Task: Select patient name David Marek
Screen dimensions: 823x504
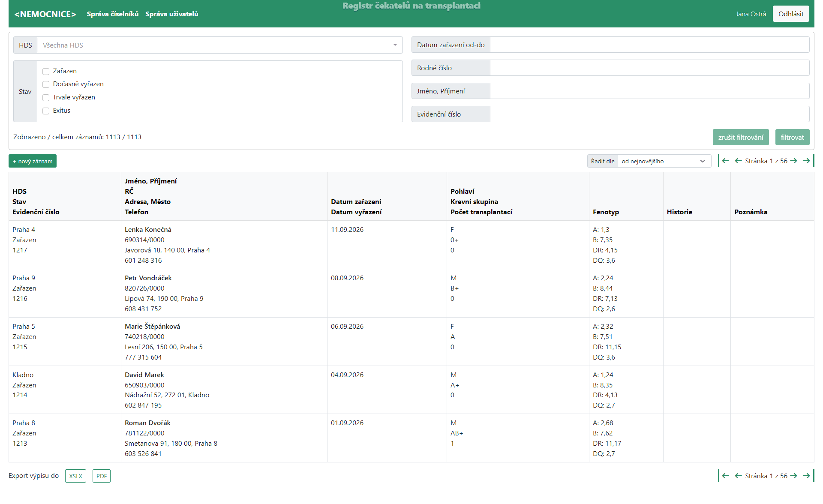Action: coord(144,375)
